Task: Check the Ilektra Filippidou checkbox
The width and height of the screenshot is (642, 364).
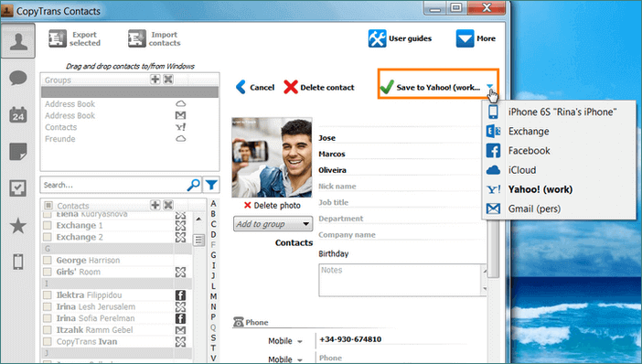Action: click(x=48, y=294)
